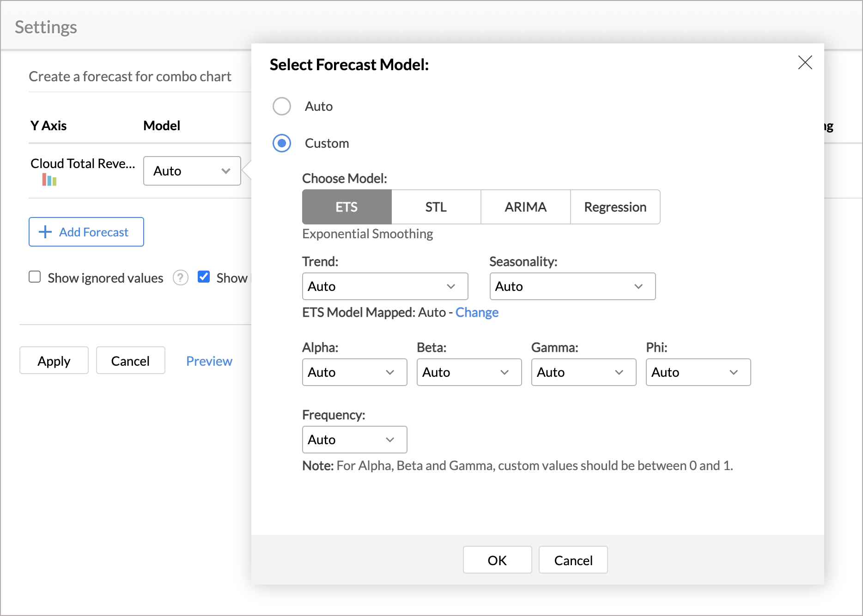This screenshot has width=863, height=616.
Task: Confirm the forecast model with OK
Action: 497,560
